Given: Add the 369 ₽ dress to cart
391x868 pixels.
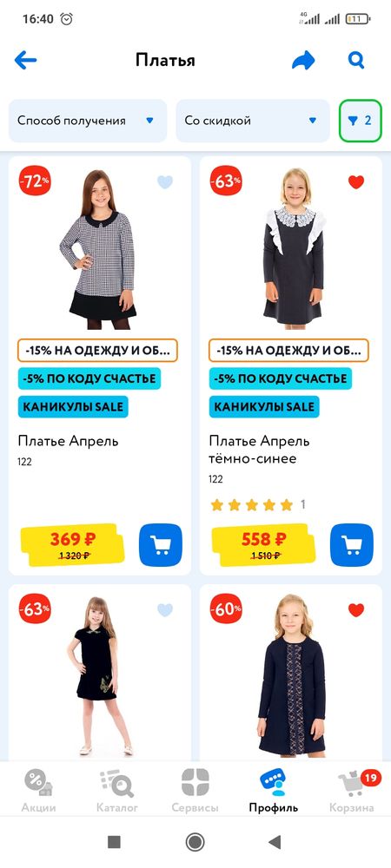Looking at the screenshot, I should (x=161, y=545).
